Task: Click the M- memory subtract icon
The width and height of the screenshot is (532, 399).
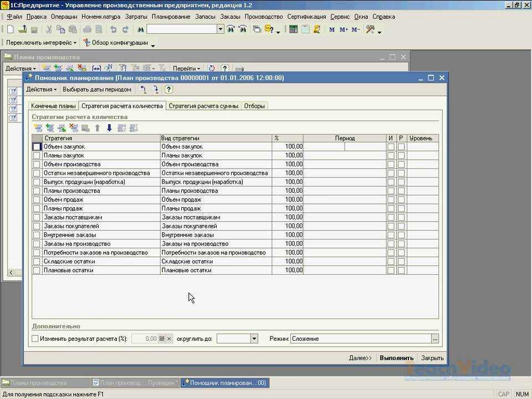Action: coord(356,29)
